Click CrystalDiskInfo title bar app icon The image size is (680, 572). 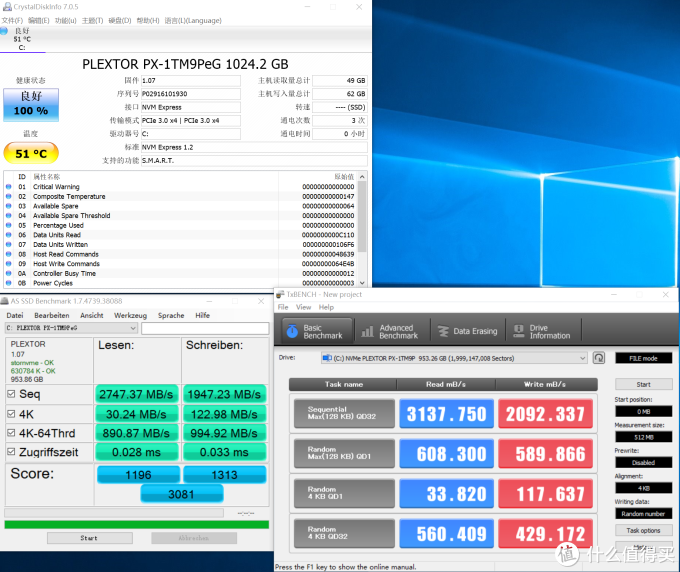tap(7, 7)
